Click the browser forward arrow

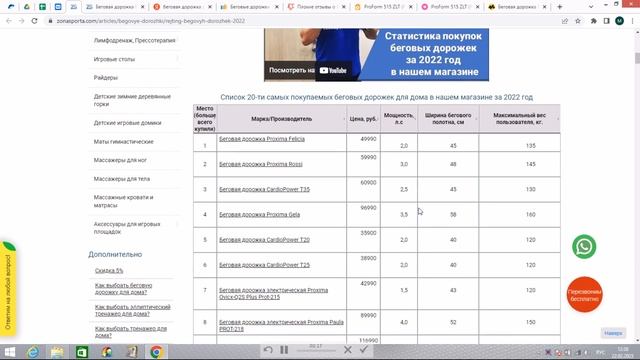(22, 21)
